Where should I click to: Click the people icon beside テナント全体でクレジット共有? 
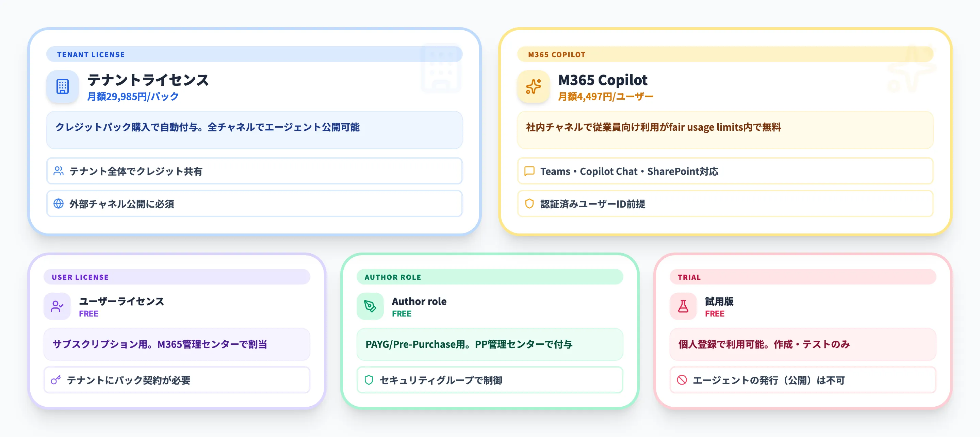(58, 171)
